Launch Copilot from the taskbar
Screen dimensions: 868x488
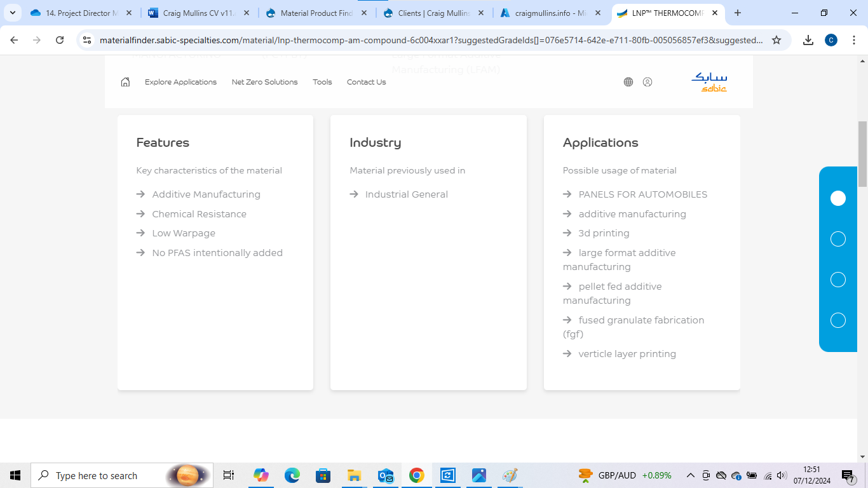(261, 475)
